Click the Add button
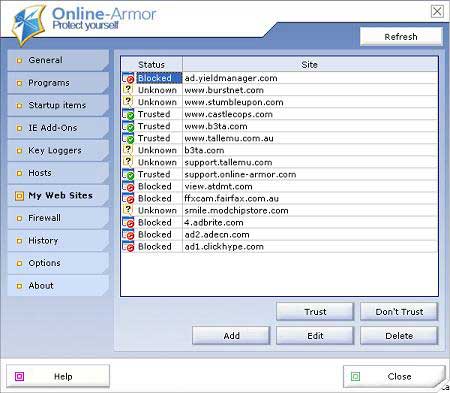This screenshot has width=450, height=393. tap(231, 336)
